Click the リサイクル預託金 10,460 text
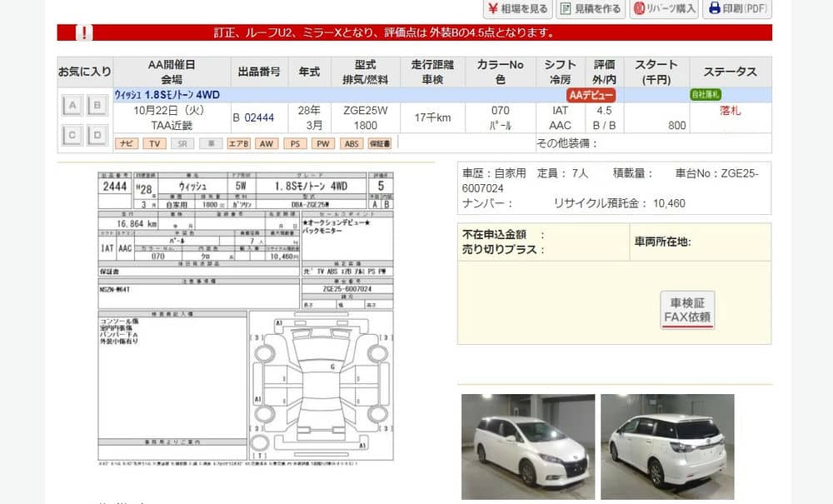Image resolution: width=833 pixels, height=504 pixels. (620, 203)
